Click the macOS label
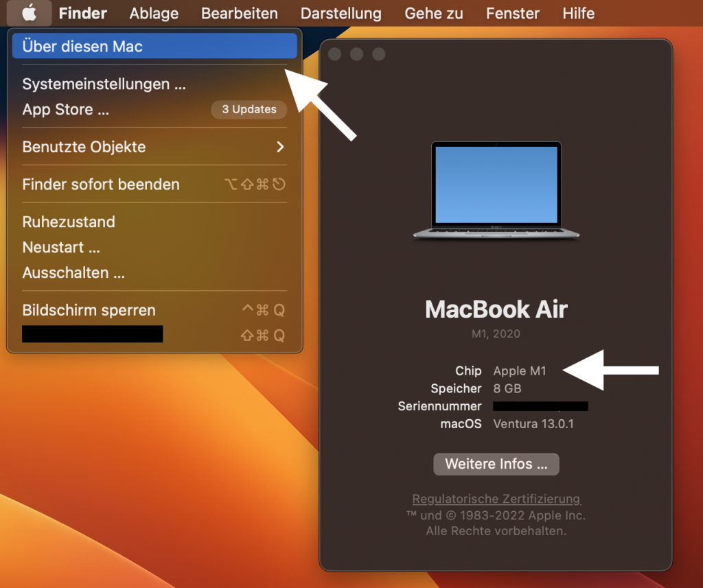This screenshot has width=703, height=588. (x=461, y=423)
